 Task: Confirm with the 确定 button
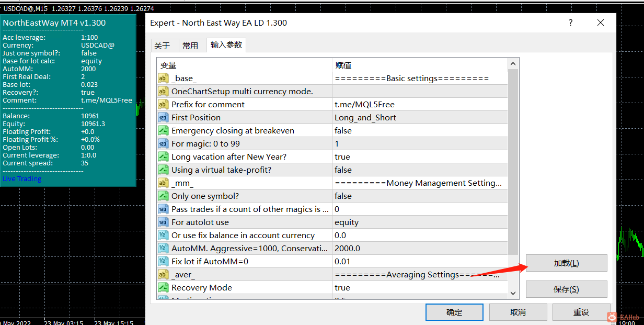click(x=454, y=312)
